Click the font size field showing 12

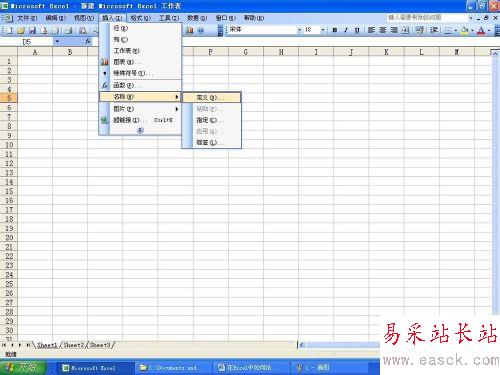[311, 30]
